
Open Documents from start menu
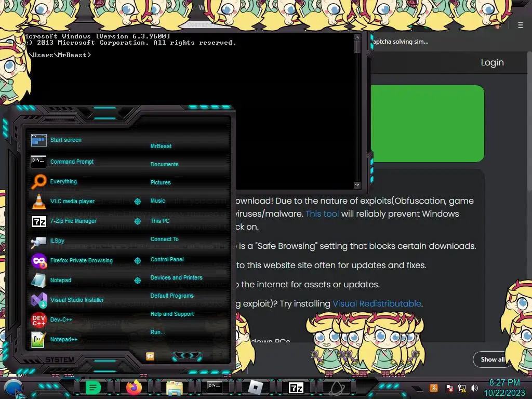(x=164, y=164)
